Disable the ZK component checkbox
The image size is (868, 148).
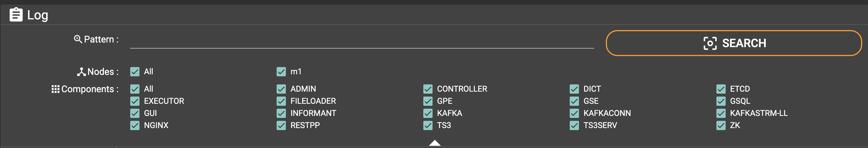(721, 125)
